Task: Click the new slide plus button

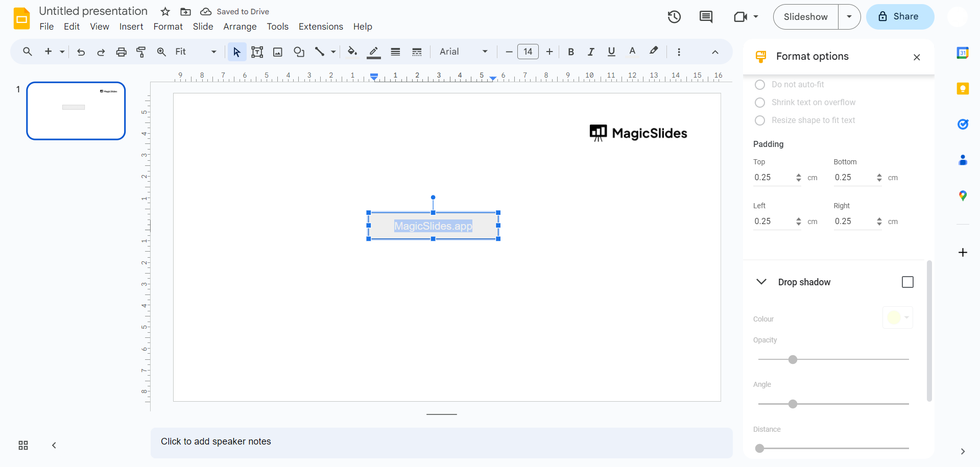Action: [49, 52]
